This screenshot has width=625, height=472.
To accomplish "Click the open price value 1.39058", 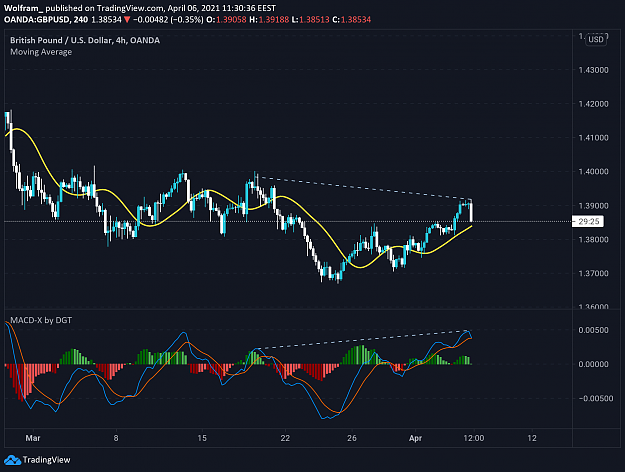I will 231,20.
